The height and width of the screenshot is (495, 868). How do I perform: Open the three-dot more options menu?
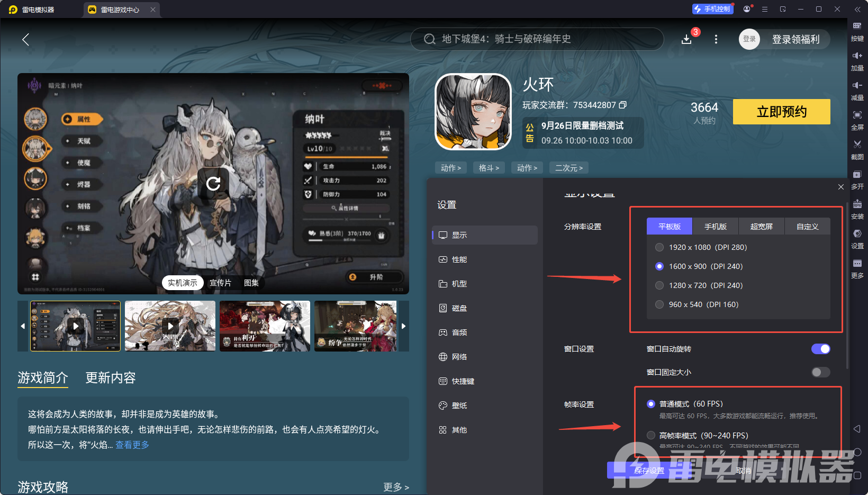[x=716, y=39]
